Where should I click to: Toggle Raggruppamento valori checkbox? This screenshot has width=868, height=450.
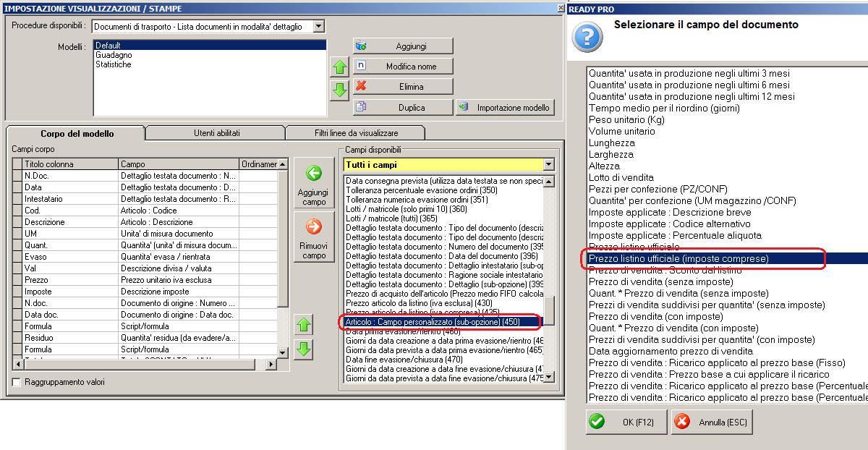coord(17,382)
